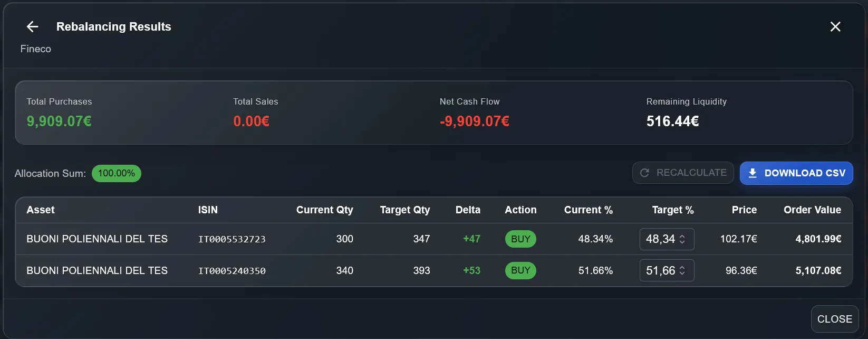Click the Target Qty column header
Screen dimensions: 868x339
coord(404,210)
